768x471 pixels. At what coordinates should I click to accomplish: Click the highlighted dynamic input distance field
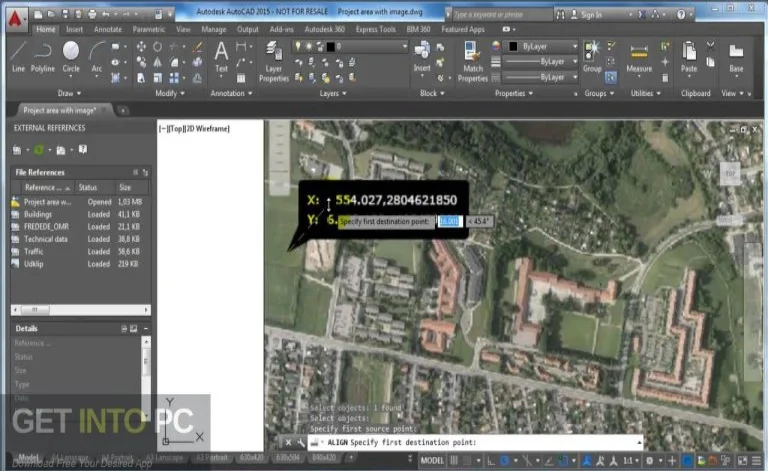click(449, 221)
